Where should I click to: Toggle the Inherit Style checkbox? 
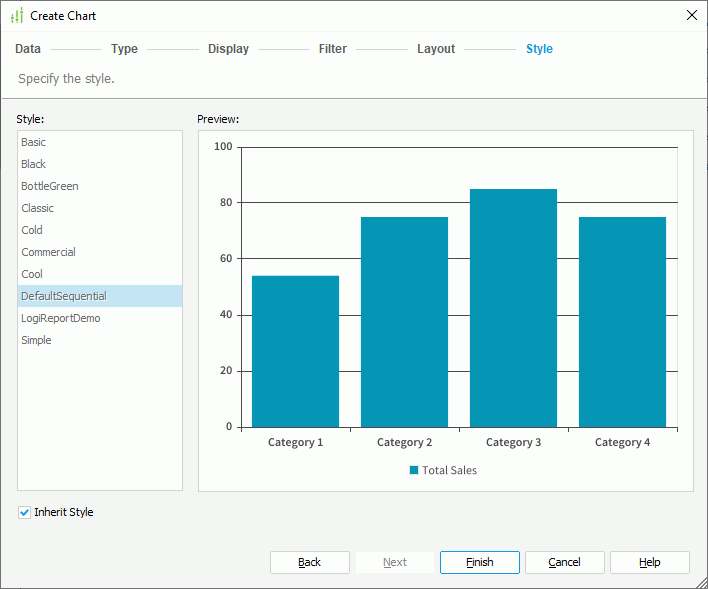point(25,512)
